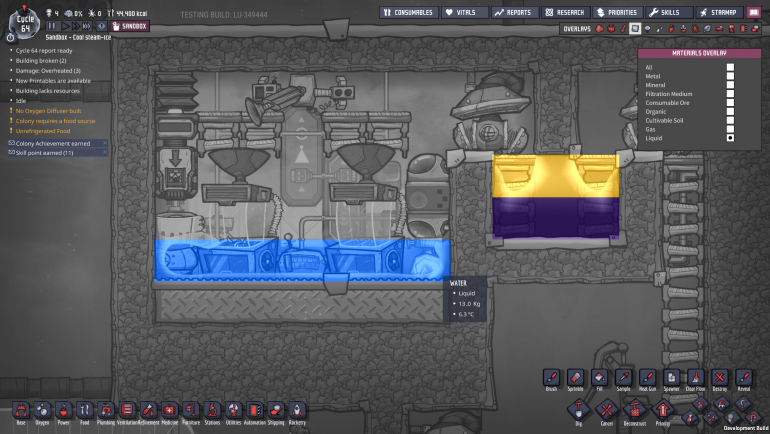This screenshot has height=434, width=770.
Task: Open the Utilities build category
Action: (x=233, y=410)
